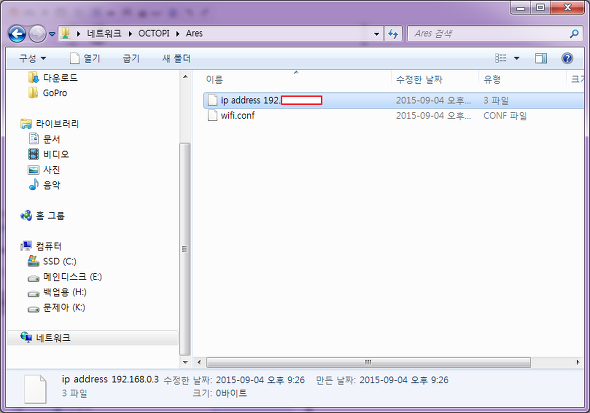Create a folder with 새 폴더
Screen dimensions: 590x413
[x=176, y=58]
